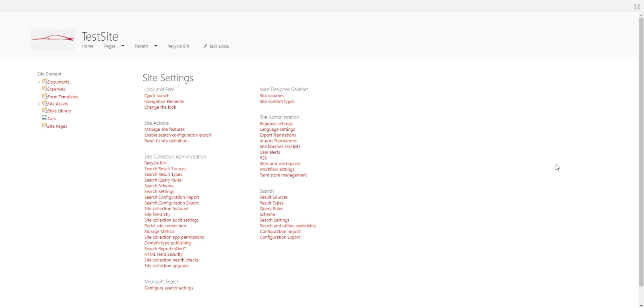Click Reset to site definition
Image resolution: width=644 pixels, height=308 pixels.
click(x=166, y=141)
